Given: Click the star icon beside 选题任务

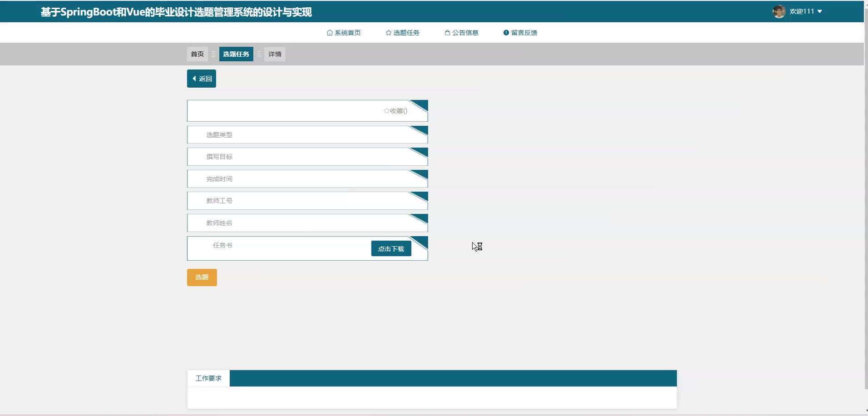Looking at the screenshot, I should click(x=389, y=33).
